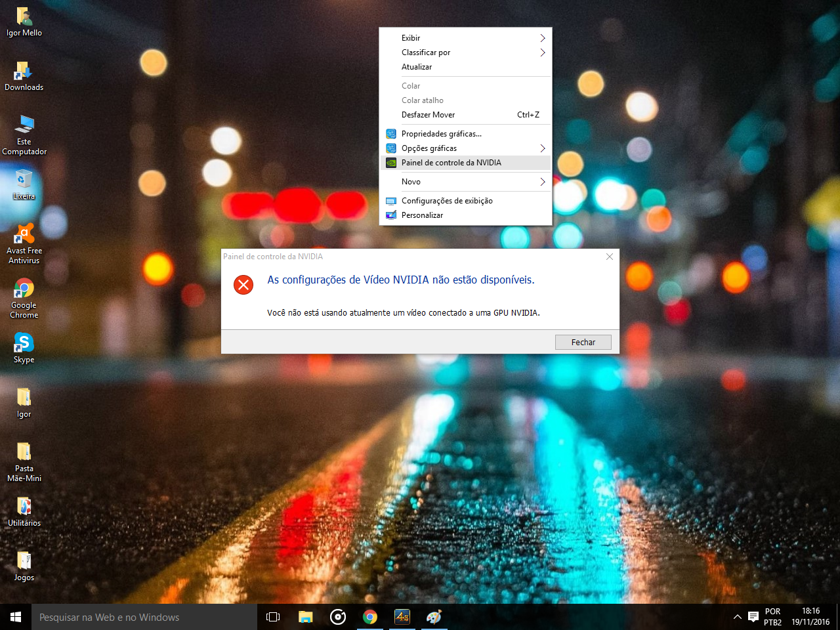Click the POR PTB2 language indicator
Viewport: 840px width, 630px height.
coord(773,617)
